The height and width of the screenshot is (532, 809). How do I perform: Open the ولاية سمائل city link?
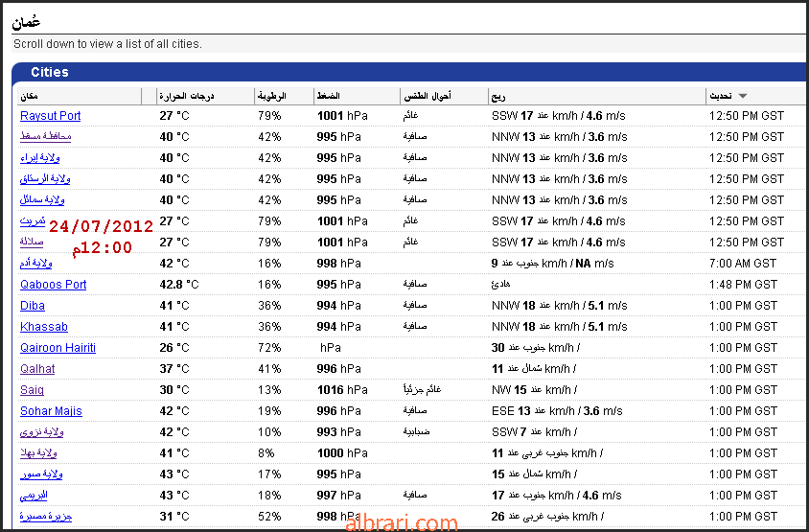pyautogui.click(x=42, y=200)
